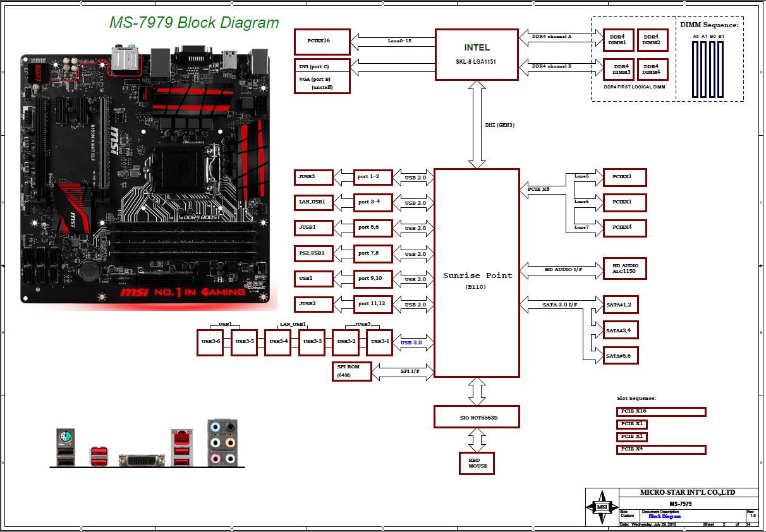Image resolution: width=766 pixels, height=532 pixels.
Task: Click the blue 'Block Diagram' document description
Action: click(665, 516)
